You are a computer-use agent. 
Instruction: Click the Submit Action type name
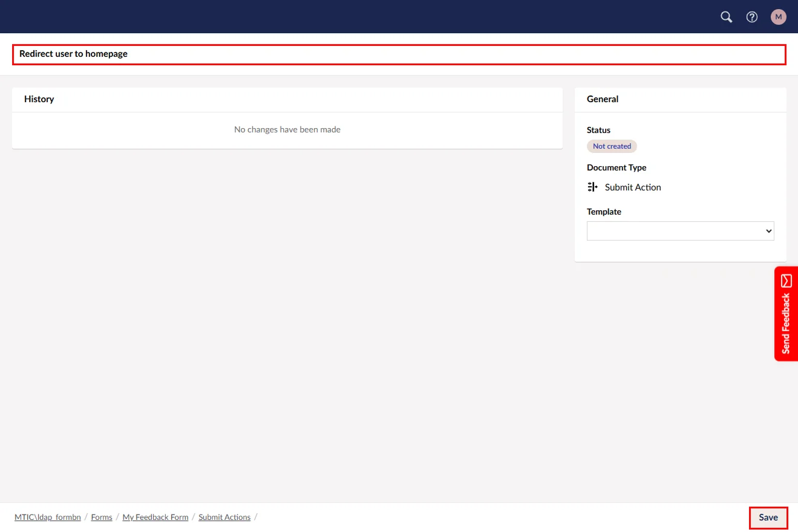[633, 187]
